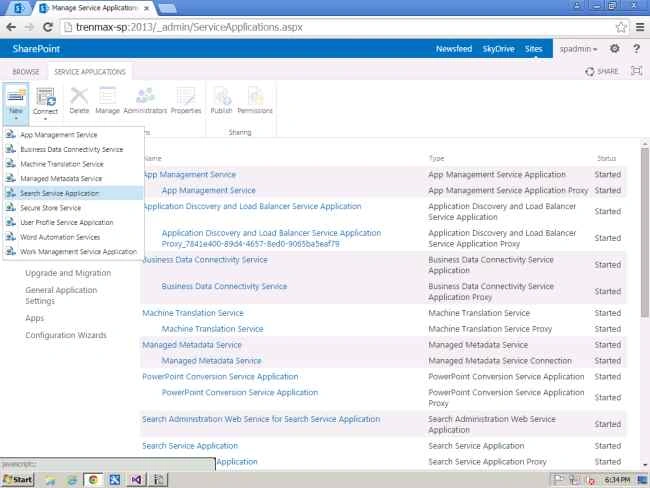Choose Machine Translation Service menu item
This screenshot has height=488, width=650.
pos(73,164)
